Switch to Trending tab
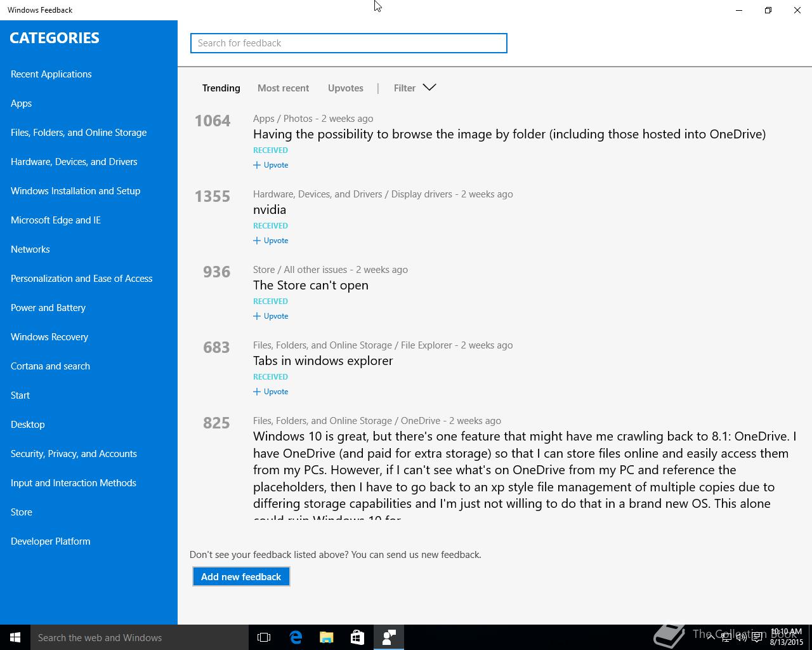 (x=221, y=88)
